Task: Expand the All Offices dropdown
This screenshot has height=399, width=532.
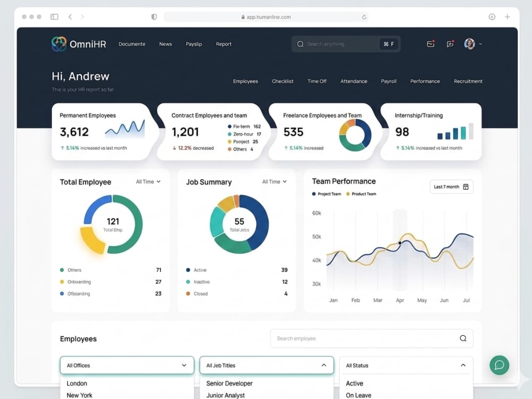Action: point(127,365)
